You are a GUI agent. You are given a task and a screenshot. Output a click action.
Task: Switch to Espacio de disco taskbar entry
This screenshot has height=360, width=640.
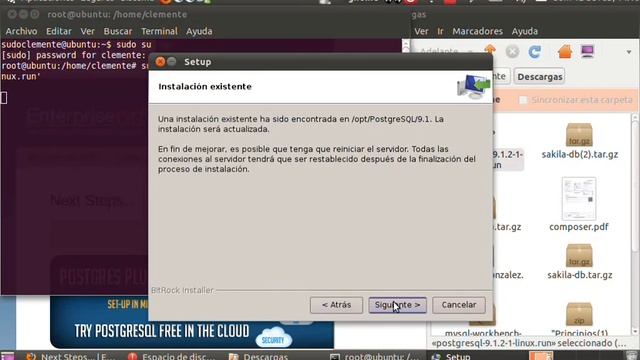[171, 356]
